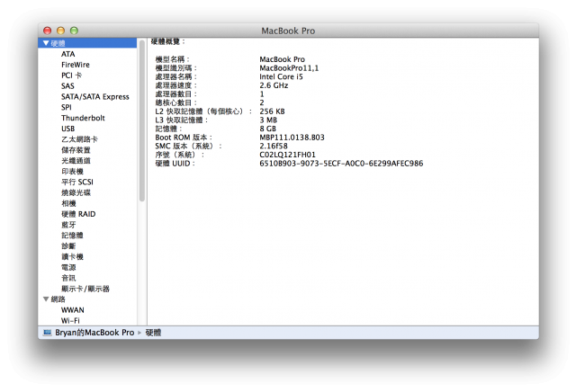Click the 硬體 UUID label
Screen dimensions: 576x392
click(x=175, y=164)
